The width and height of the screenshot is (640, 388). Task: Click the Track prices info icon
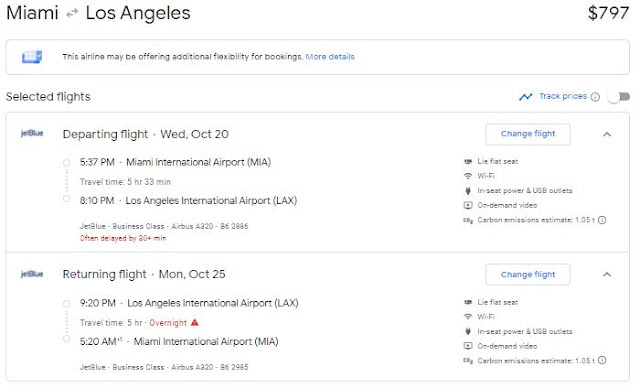[596, 97]
